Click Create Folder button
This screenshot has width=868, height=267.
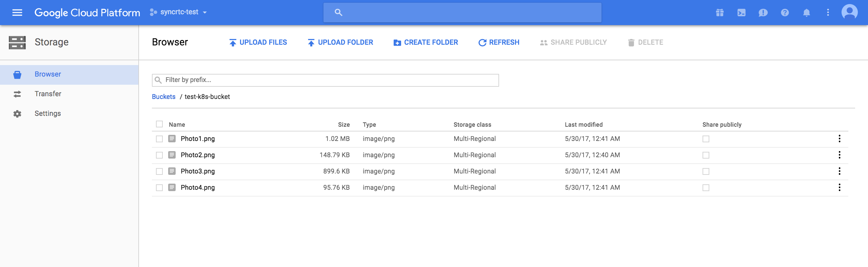pos(426,42)
